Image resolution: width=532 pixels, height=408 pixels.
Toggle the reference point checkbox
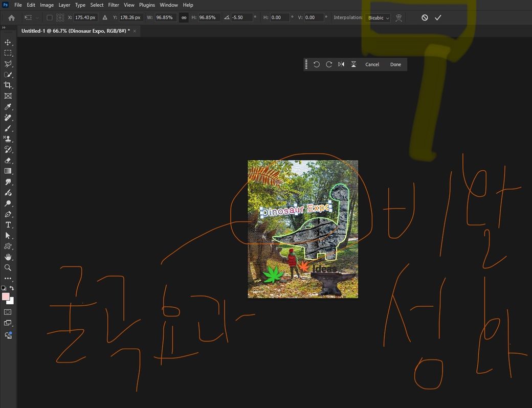tap(50, 18)
